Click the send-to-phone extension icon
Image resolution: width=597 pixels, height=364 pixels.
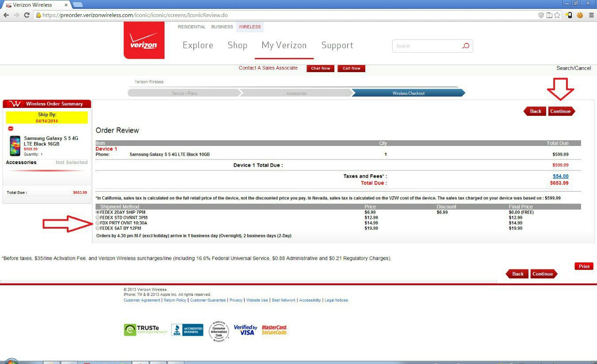(569, 15)
